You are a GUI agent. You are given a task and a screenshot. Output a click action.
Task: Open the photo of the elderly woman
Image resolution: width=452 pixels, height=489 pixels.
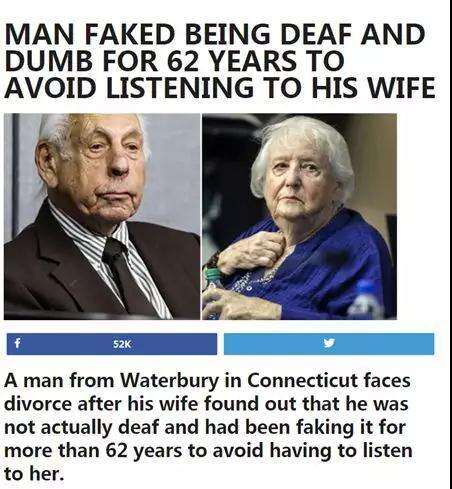click(x=299, y=216)
